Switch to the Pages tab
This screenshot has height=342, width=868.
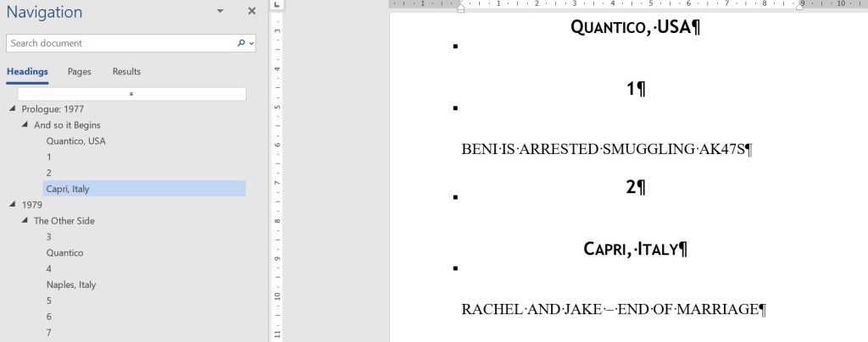coord(79,72)
